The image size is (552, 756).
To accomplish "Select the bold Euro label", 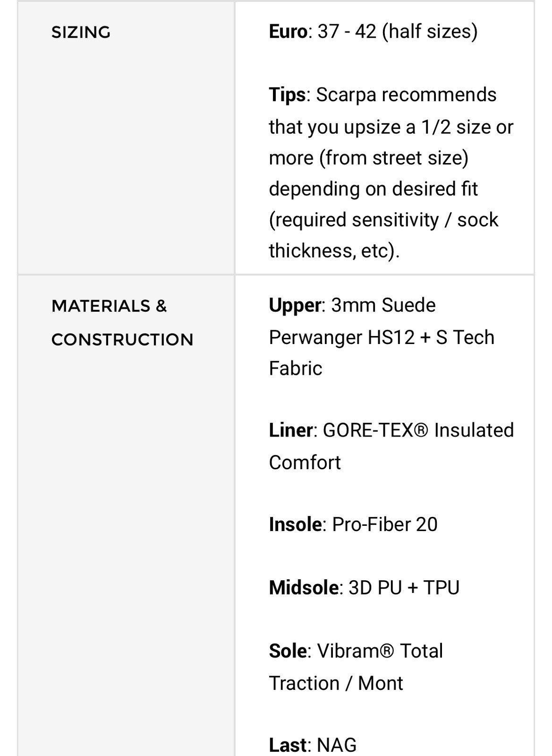I will pos(288,32).
